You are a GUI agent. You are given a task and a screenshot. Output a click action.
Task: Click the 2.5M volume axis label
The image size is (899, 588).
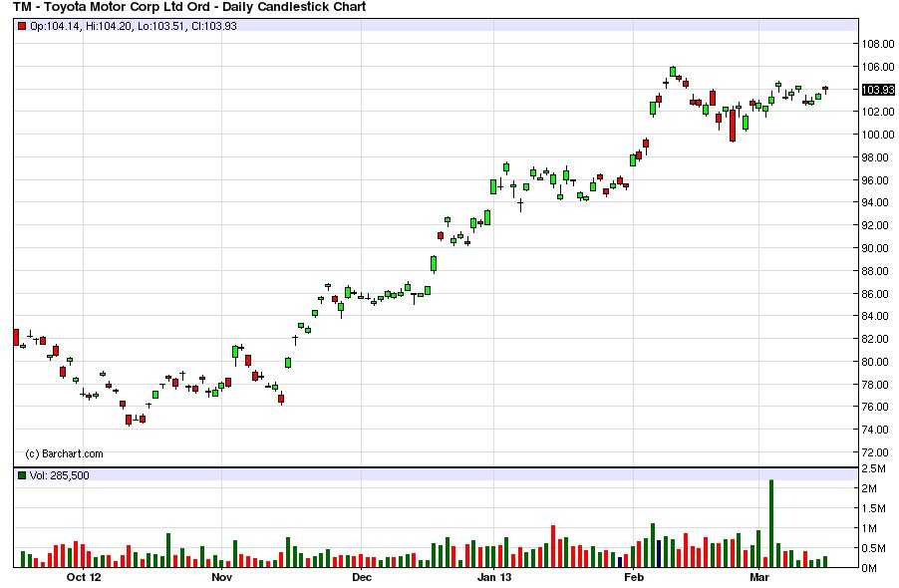tap(874, 468)
